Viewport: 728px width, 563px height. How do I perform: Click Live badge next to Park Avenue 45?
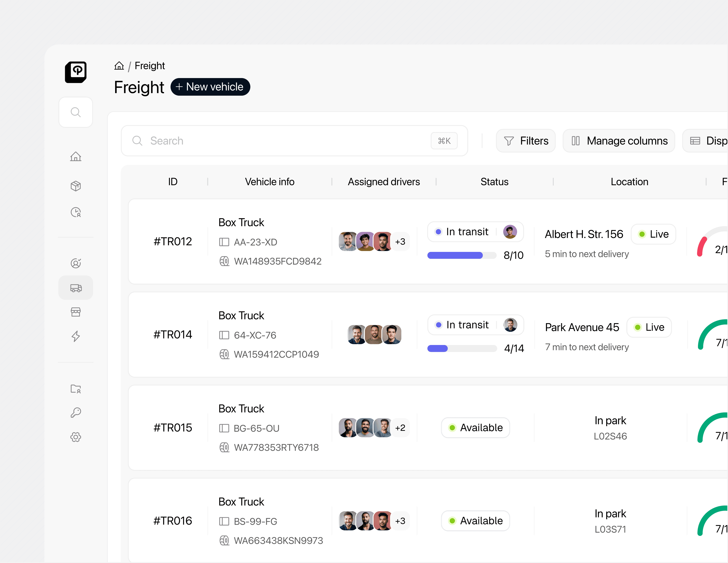649,327
